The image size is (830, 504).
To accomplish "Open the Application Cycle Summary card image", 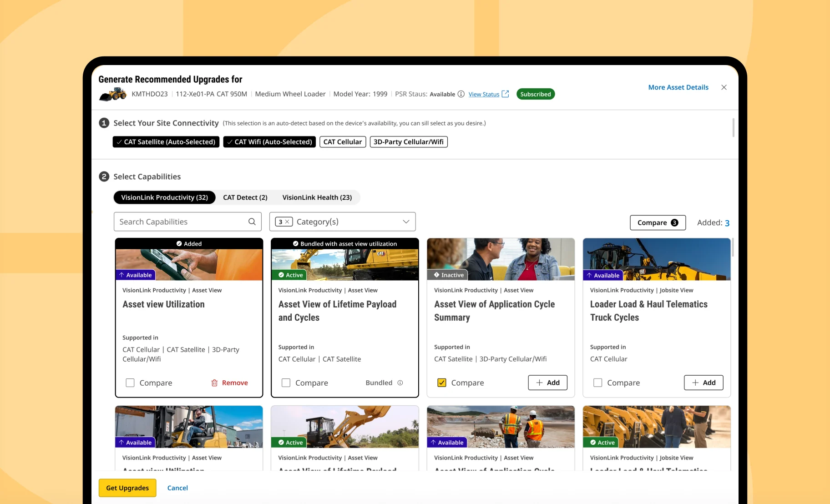I will coord(501,259).
